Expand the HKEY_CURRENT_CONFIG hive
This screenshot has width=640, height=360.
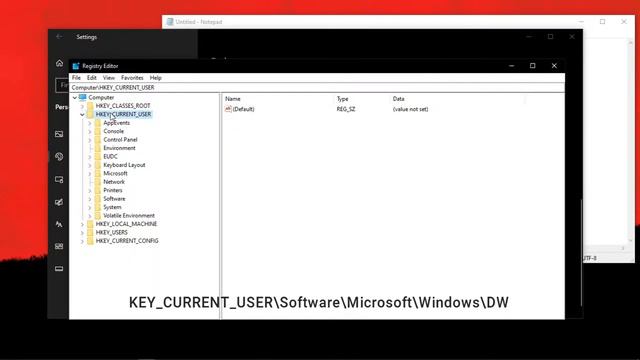tap(82, 241)
